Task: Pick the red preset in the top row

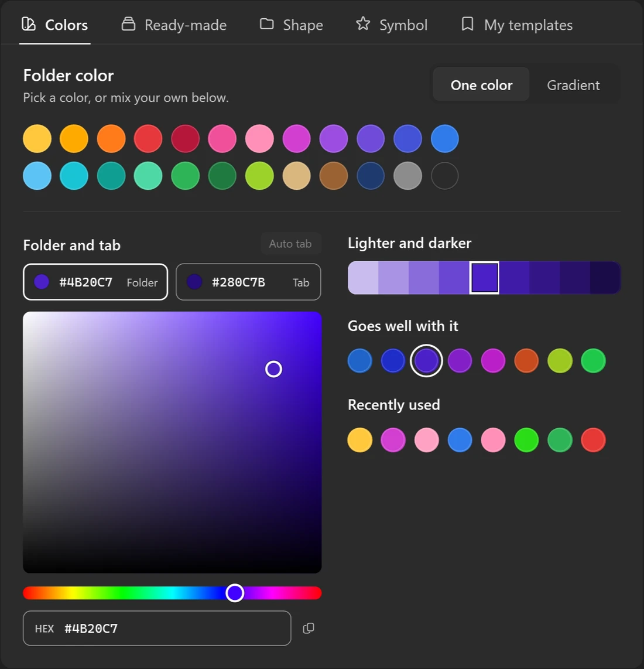Action: coord(148,139)
